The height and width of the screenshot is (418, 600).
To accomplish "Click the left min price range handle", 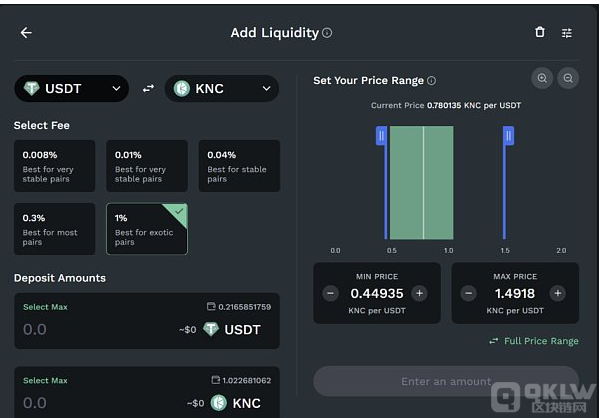I will point(382,136).
